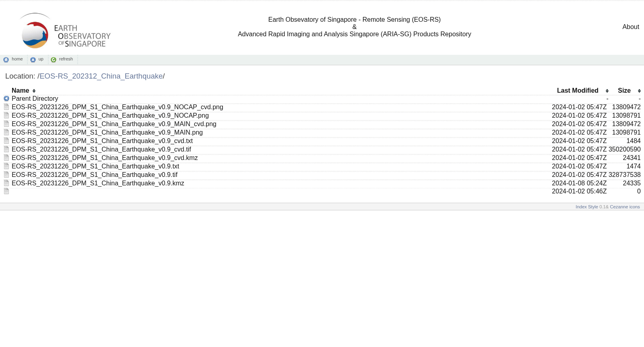The height and width of the screenshot is (347, 644).
Task: Open the About page
Action: (x=631, y=27)
